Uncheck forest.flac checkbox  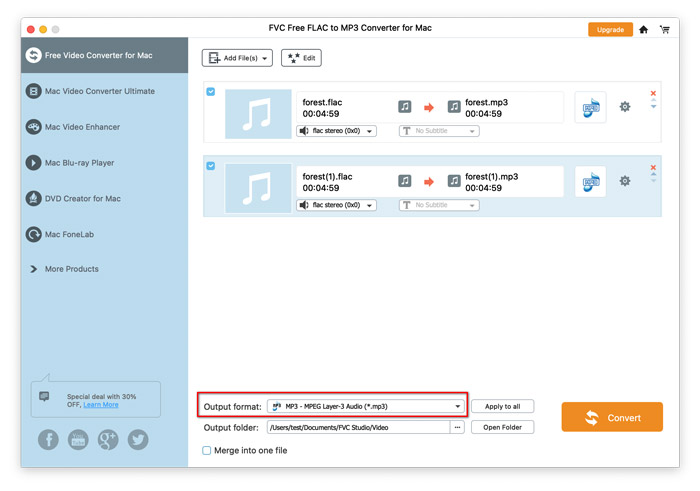[211, 92]
